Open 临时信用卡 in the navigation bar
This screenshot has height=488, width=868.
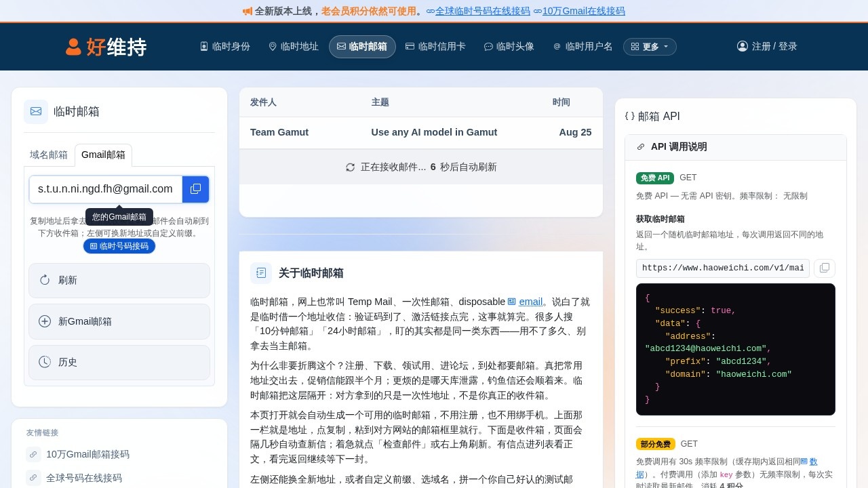pos(435,46)
